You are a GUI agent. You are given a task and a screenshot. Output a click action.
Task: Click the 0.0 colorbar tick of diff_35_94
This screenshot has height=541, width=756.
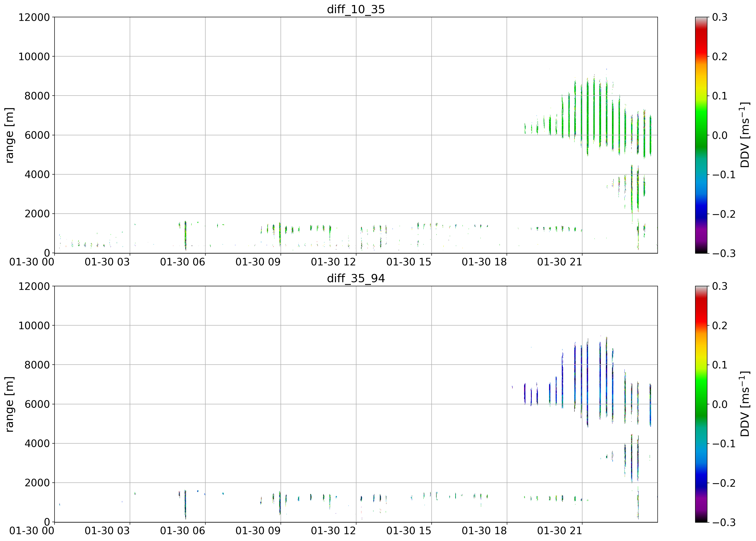point(720,404)
